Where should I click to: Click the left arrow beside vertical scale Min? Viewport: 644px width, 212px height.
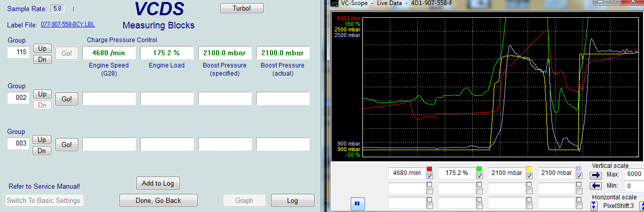coord(595,186)
